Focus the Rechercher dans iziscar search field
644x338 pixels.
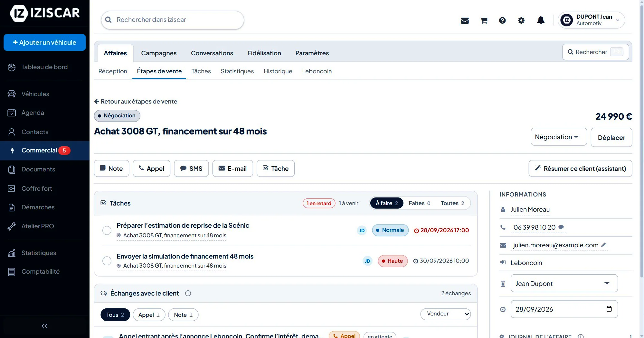click(173, 20)
